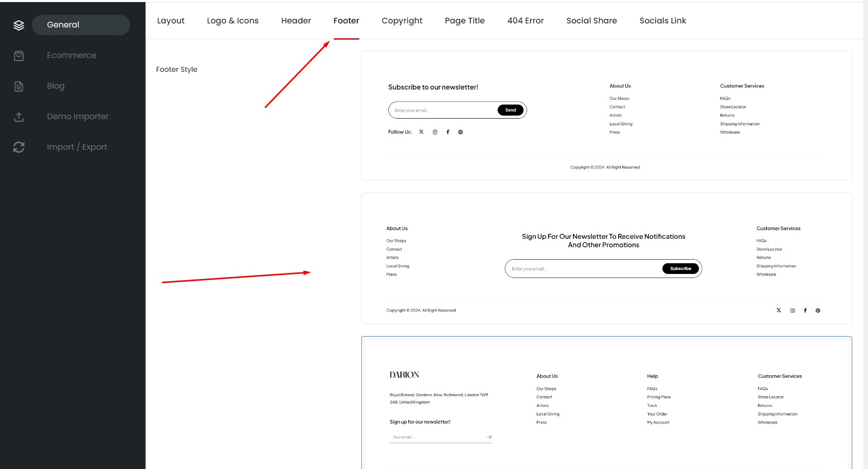Screen dimensions: 868x469
Task: Click Pinterest icon in second footer preview
Action: pos(818,311)
